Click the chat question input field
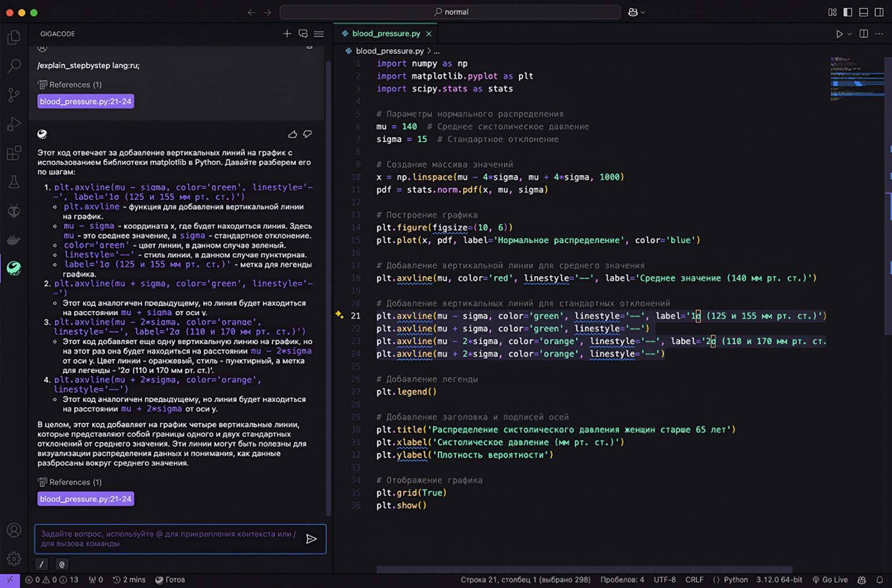 click(x=168, y=539)
